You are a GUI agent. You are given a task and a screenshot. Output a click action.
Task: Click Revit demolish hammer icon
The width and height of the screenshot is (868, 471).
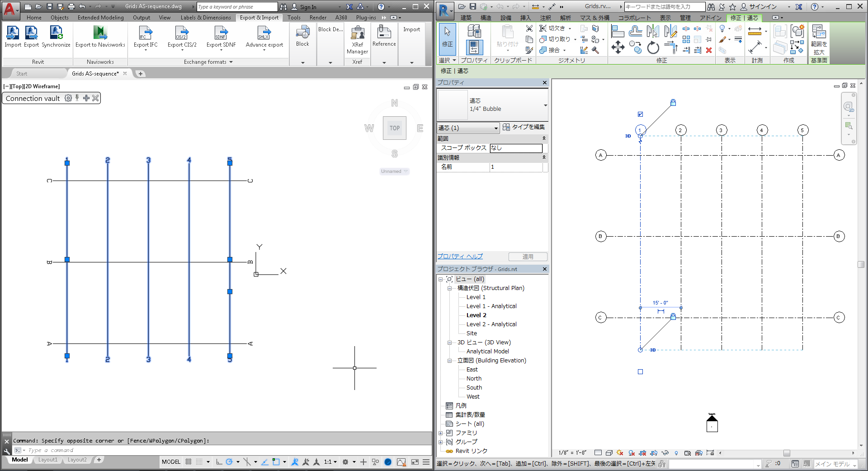click(595, 50)
